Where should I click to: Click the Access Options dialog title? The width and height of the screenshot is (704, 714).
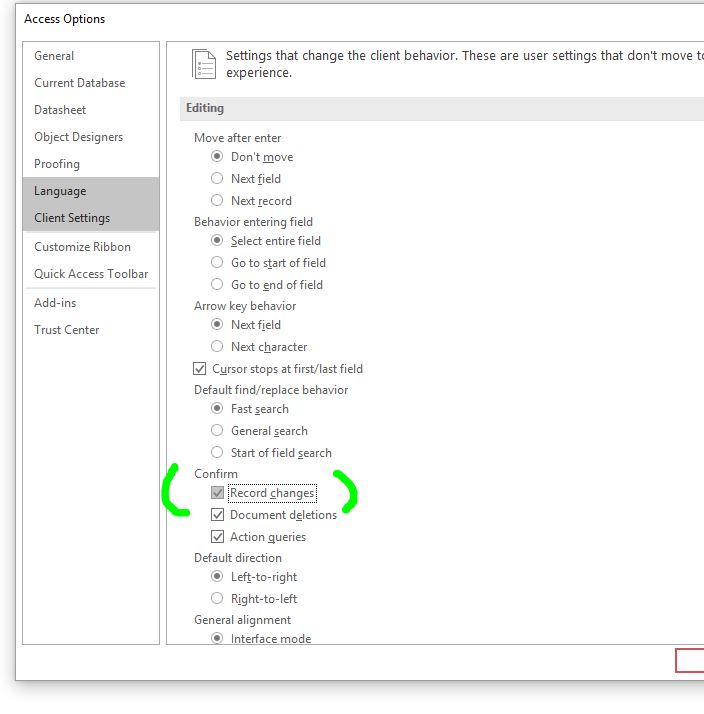point(65,19)
